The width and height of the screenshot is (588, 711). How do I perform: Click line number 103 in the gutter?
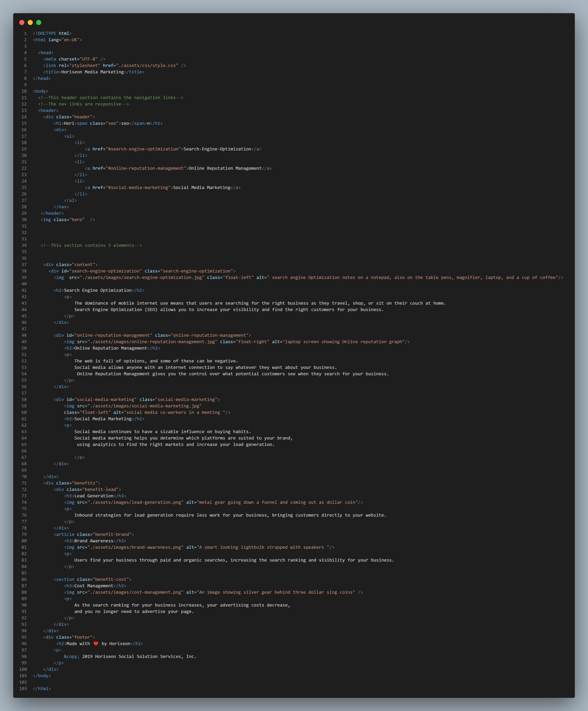click(23, 689)
